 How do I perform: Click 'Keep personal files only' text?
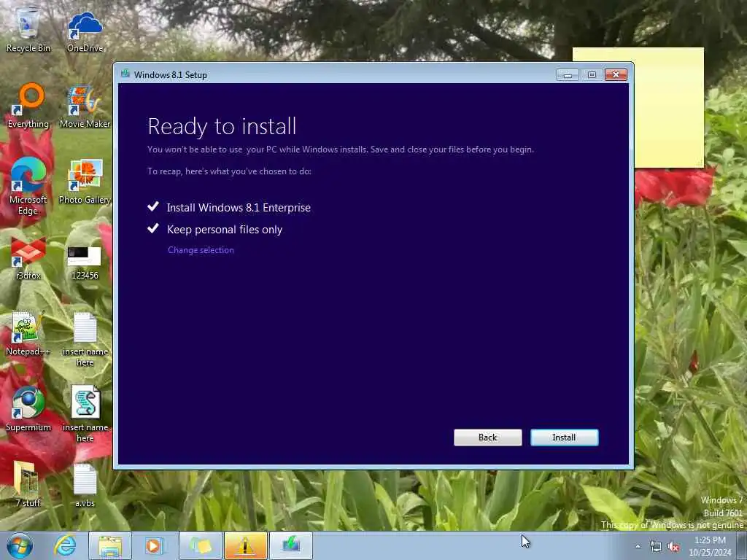[x=225, y=230]
